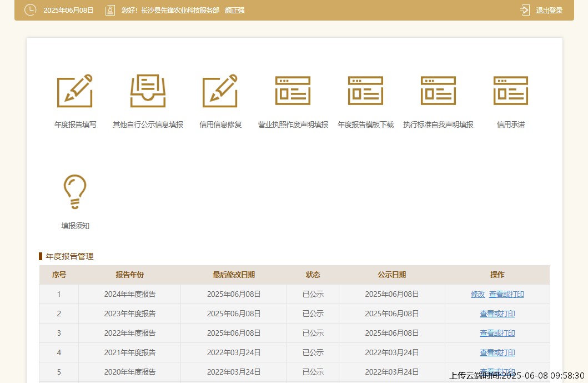Image resolution: width=588 pixels, height=383 pixels.
Task: Click 公示日期 cell of 2021年年度报告 row
Action: point(392,352)
